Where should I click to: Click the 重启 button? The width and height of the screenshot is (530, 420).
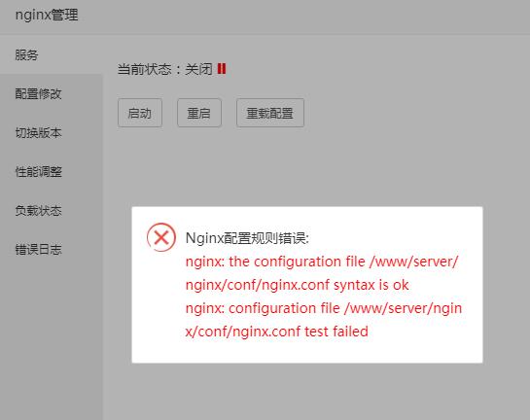(199, 113)
